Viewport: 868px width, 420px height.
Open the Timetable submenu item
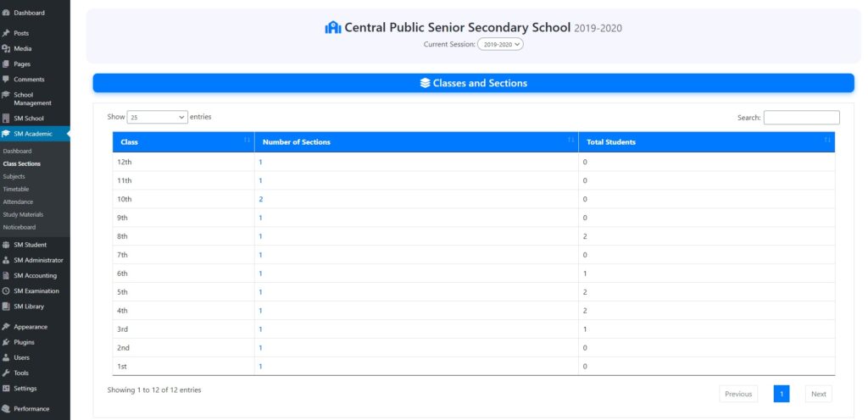pos(16,189)
